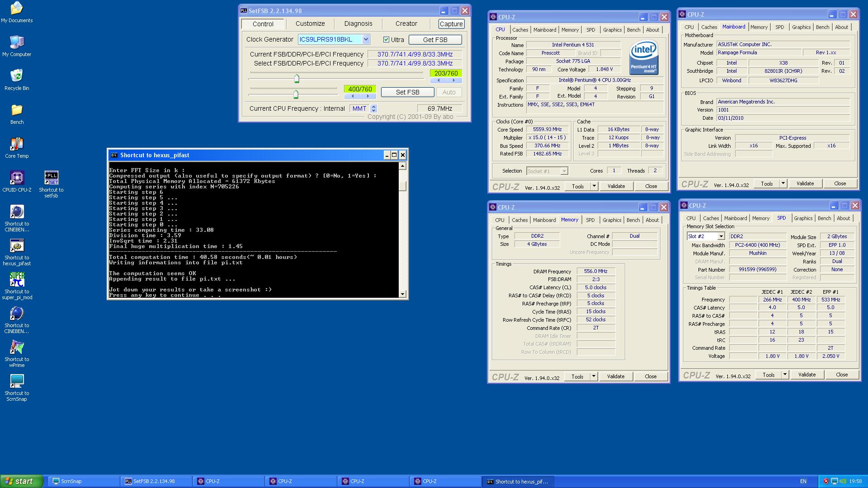The image size is (868, 488).
Task: Launch Core Temp desktop icon
Action: [17, 147]
